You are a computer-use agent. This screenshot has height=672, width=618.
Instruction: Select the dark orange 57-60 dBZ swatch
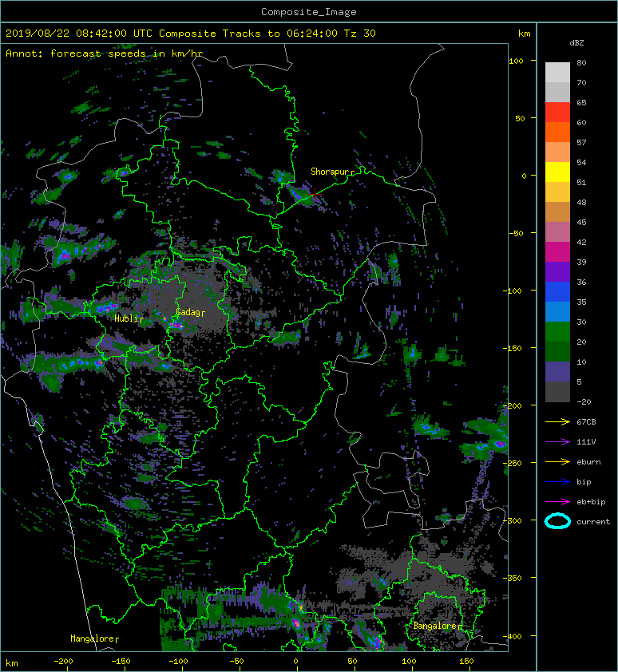tap(557, 132)
